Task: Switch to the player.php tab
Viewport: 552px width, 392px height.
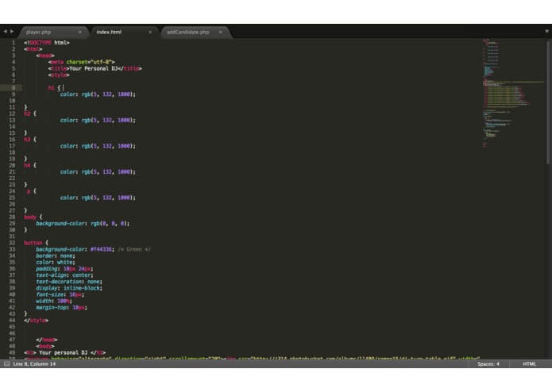Action: (x=38, y=32)
